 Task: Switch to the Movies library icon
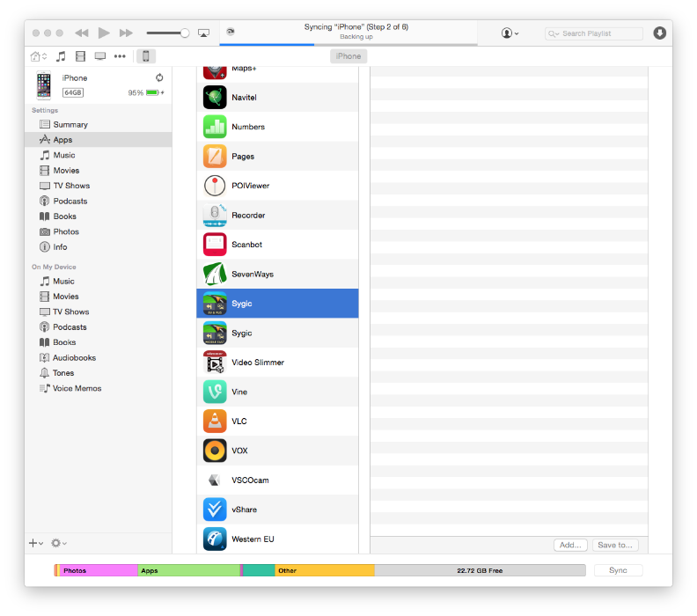(80, 56)
